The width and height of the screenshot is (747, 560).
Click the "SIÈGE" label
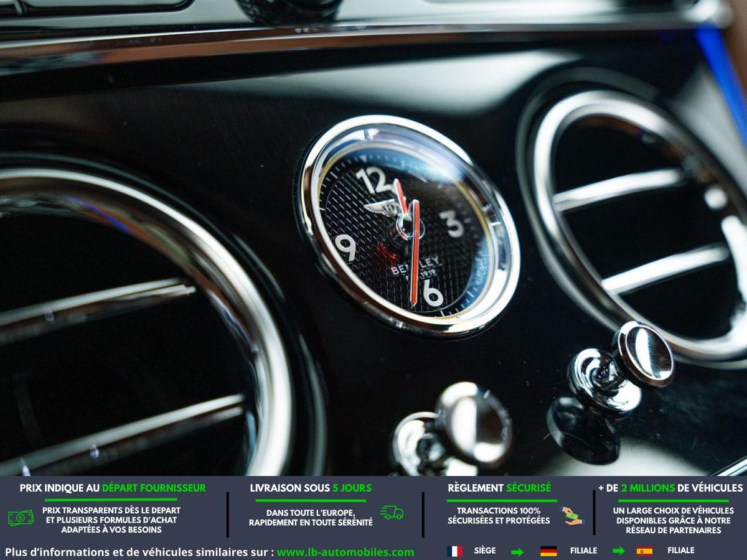click(x=485, y=551)
